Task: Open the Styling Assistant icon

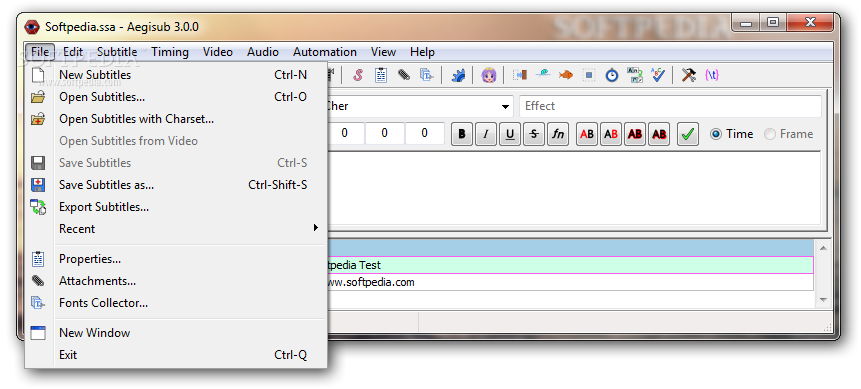Action: tap(543, 75)
